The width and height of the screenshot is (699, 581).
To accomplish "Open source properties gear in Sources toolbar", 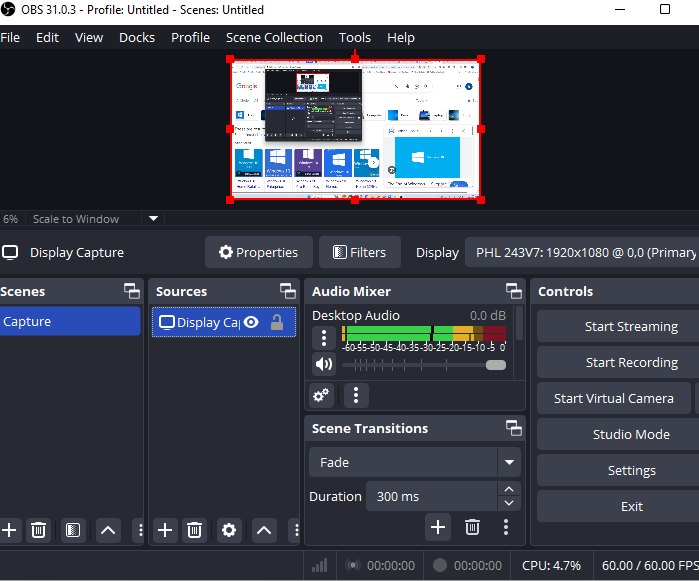I will pyautogui.click(x=229, y=530).
